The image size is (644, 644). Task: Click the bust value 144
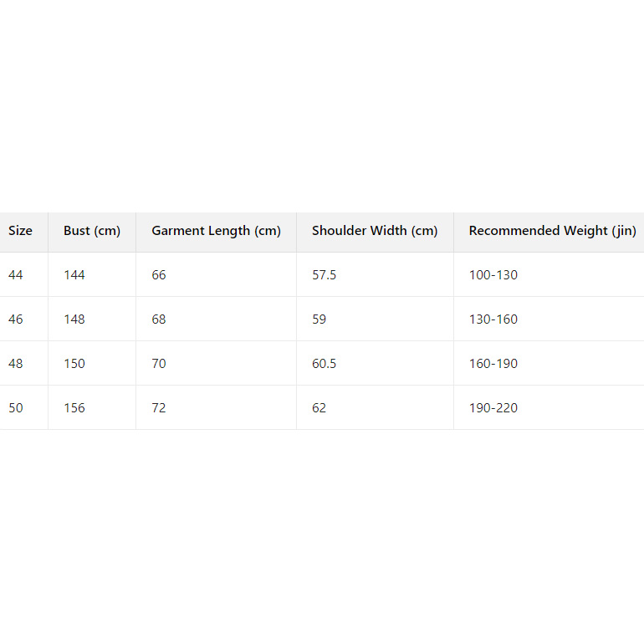point(74,275)
